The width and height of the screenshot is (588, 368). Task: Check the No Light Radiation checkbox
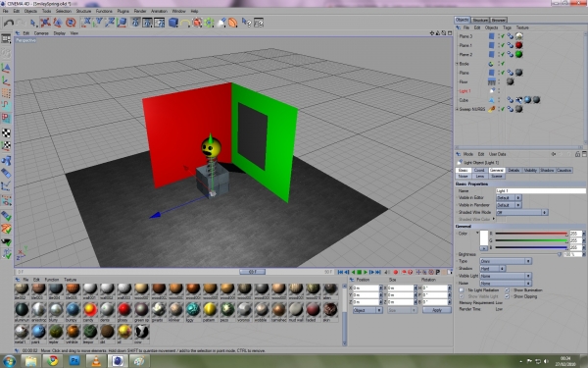click(462, 289)
